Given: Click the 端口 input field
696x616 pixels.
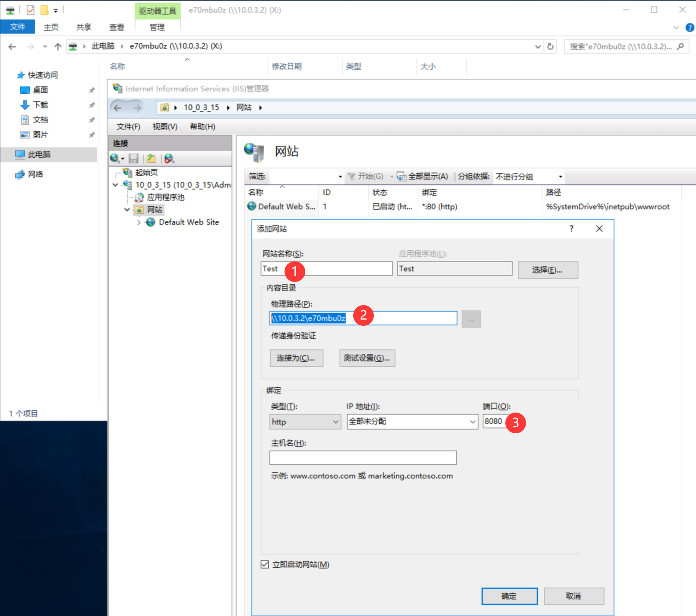Looking at the screenshot, I should pyautogui.click(x=495, y=422).
